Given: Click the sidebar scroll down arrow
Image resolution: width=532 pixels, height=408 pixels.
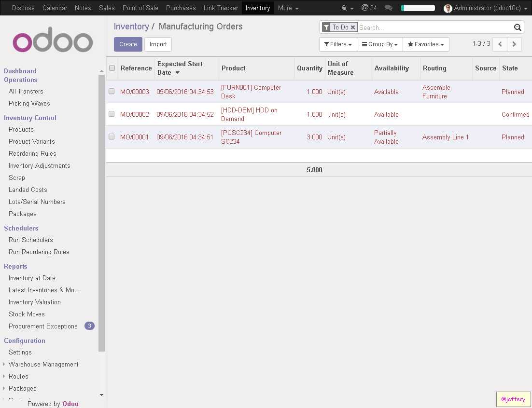Looking at the screenshot, I should coord(101,395).
